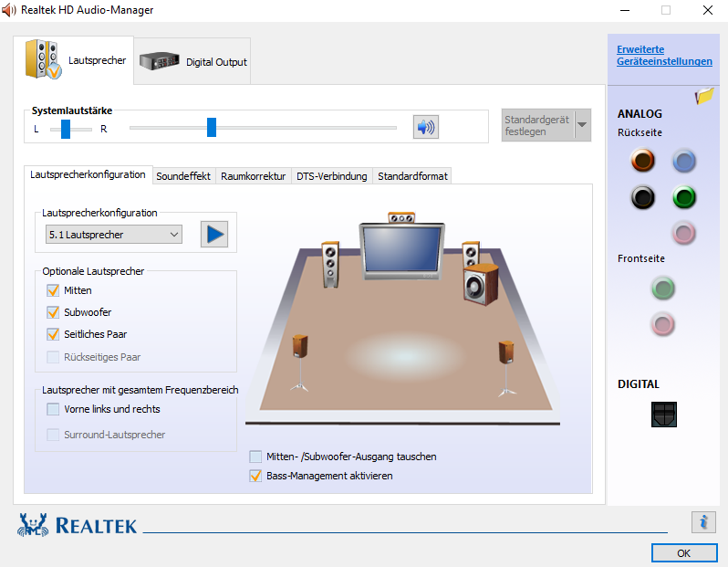
Task: Select the green rear panel jack
Action: coord(684,197)
